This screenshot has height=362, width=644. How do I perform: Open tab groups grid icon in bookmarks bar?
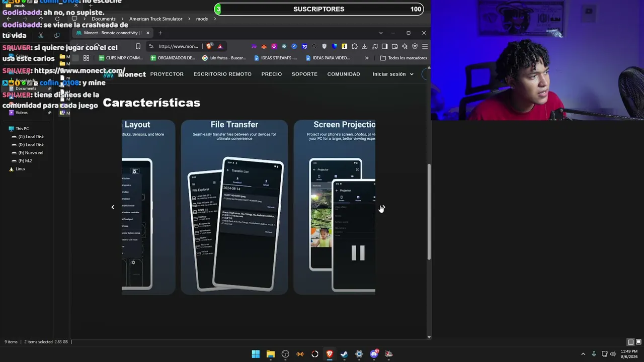coord(86,58)
